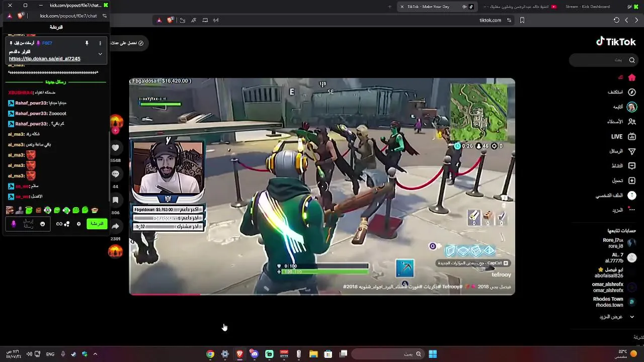644x362 pixels.
Task: Bookmark the tiktok.com page
Action: [522, 20]
